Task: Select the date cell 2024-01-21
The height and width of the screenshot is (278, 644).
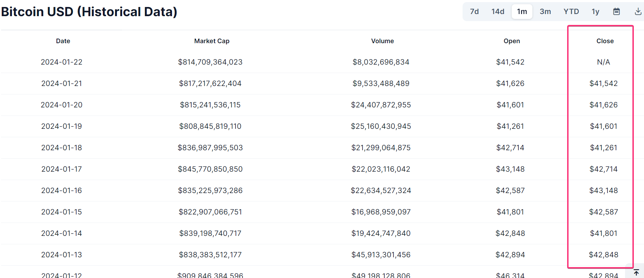Action: click(61, 84)
